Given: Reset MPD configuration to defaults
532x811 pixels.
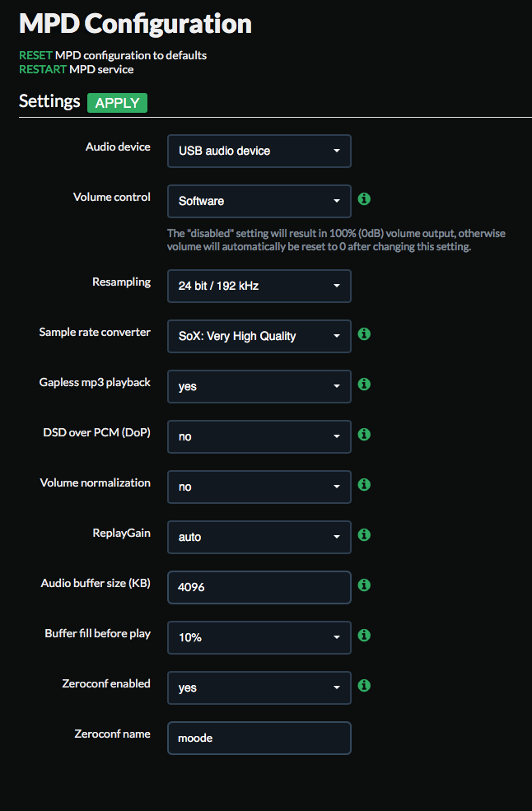Looking at the screenshot, I should click(35, 55).
